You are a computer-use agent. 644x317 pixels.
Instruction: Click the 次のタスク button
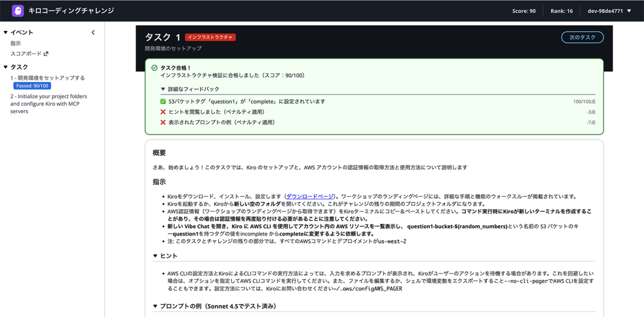[582, 38]
